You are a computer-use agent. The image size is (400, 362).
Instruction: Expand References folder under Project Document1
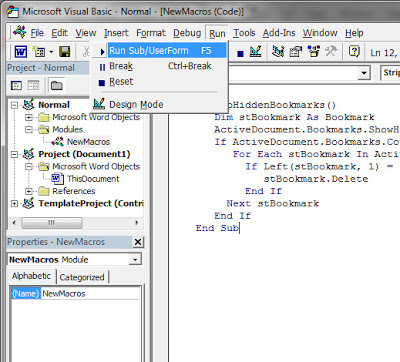click(x=29, y=191)
